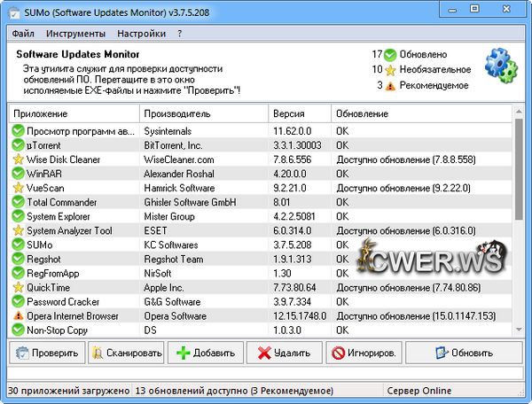Click the warning icon beside Opera Internet Browser
This screenshot has width=532, height=404.
[18, 315]
